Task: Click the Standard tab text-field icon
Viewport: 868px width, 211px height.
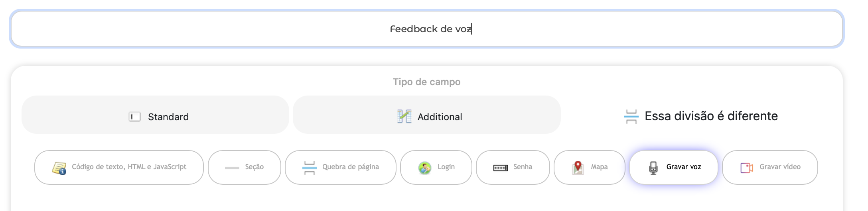Action: click(x=135, y=117)
